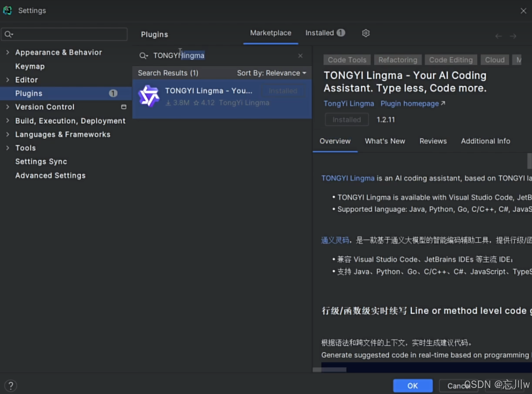Viewport: 532px width, 394px height.
Task: Open the Plugin homepage link
Action: click(x=413, y=104)
